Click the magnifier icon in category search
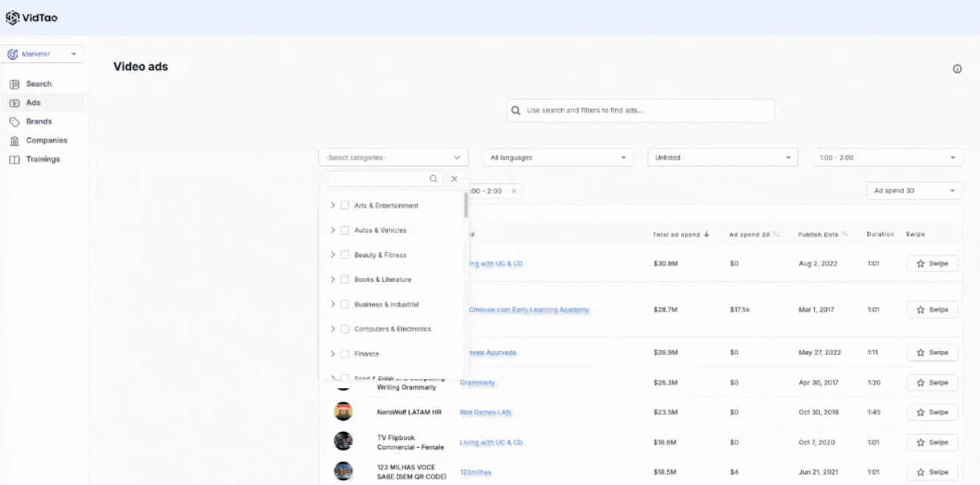The image size is (980, 485). [x=433, y=179]
